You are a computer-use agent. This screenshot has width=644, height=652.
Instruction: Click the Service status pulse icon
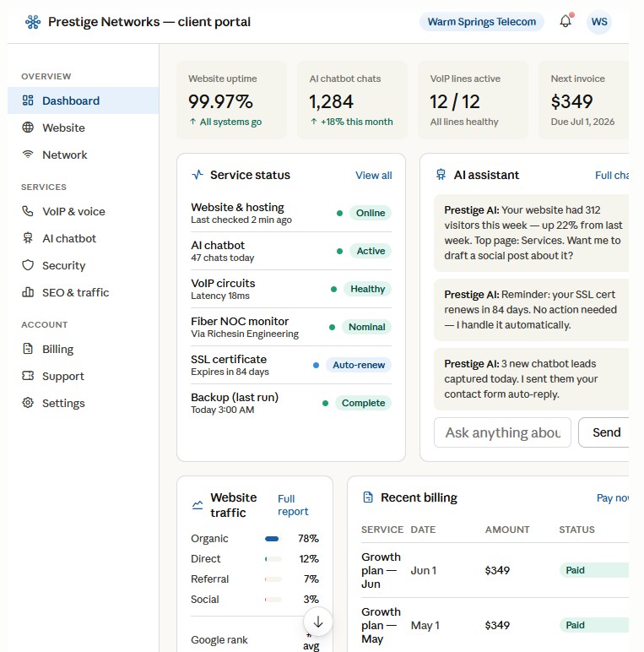[x=198, y=175]
